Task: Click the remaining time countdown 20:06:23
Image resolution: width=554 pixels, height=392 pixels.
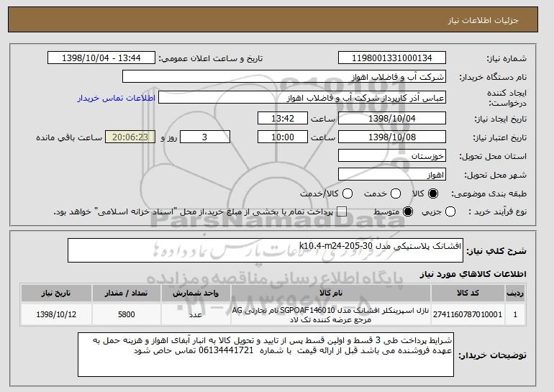Action: tap(130, 137)
